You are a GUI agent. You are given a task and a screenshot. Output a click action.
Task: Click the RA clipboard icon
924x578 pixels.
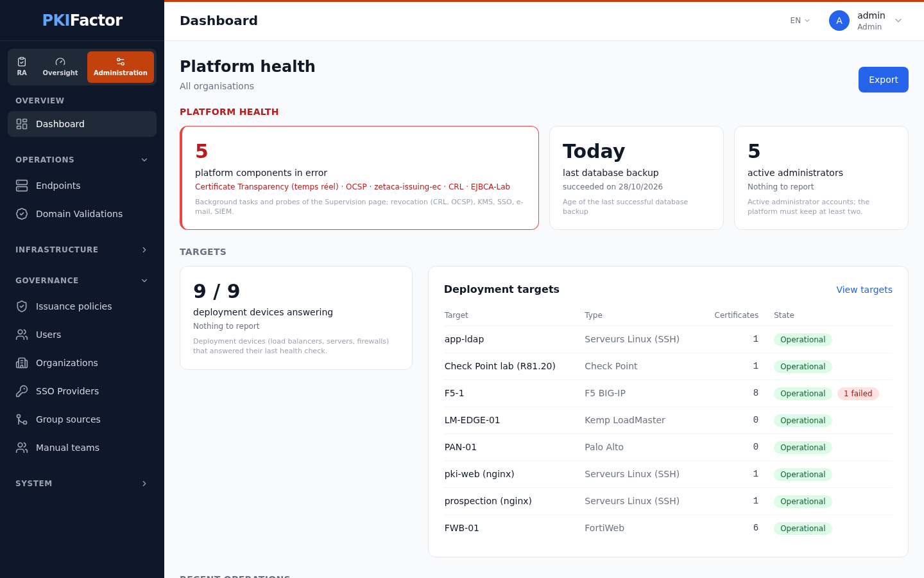[x=22, y=62]
